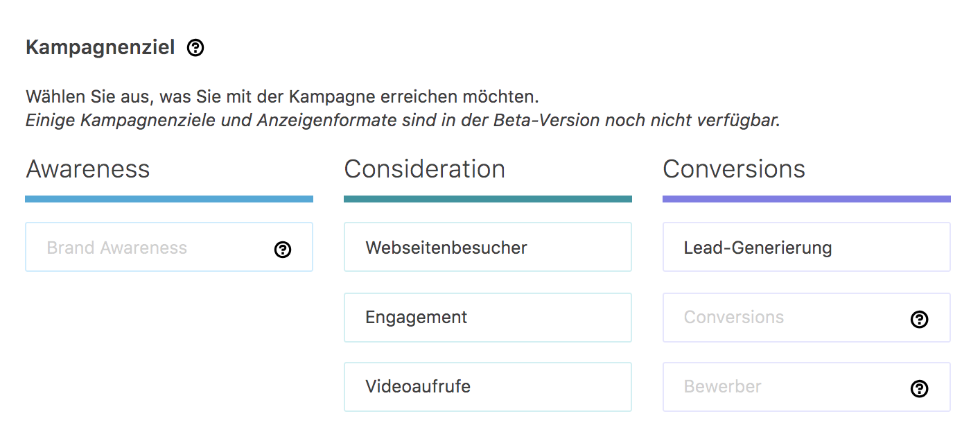
Task: Click the Awareness column heading
Action: tap(88, 168)
